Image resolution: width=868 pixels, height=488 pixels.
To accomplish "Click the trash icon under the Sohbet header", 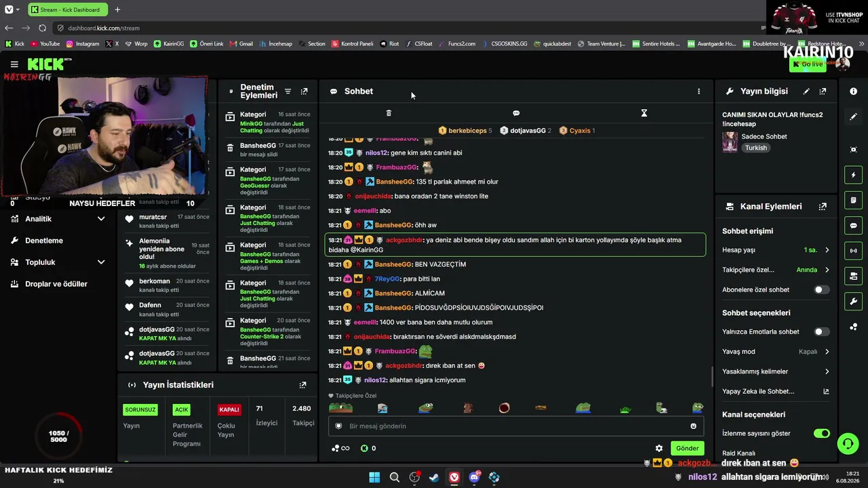I will 389,113.
